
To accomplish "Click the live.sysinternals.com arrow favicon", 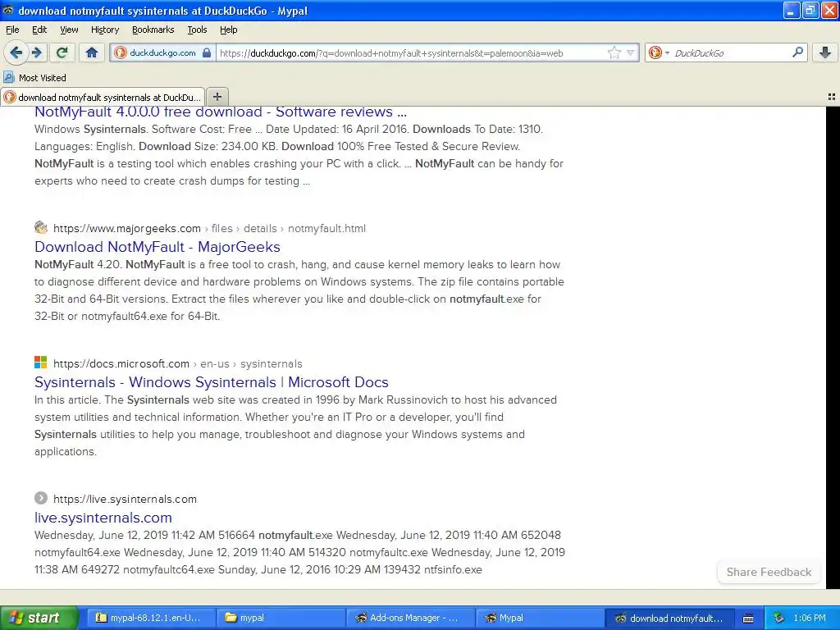I will coord(41,498).
